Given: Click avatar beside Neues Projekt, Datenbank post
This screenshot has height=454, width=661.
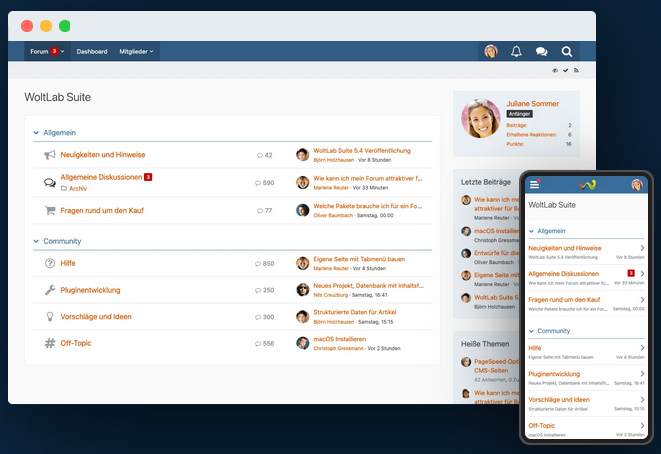Looking at the screenshot, I should tap(302, 290).
